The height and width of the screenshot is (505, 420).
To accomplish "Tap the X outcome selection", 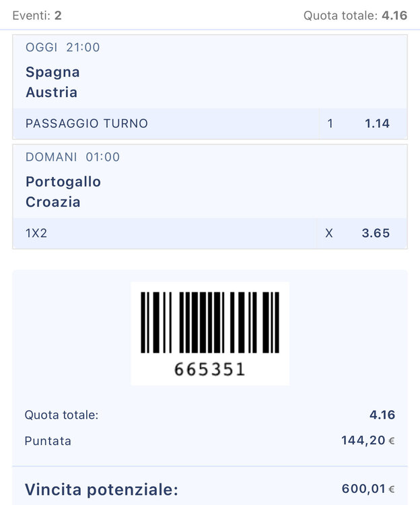I will point(328,233).
